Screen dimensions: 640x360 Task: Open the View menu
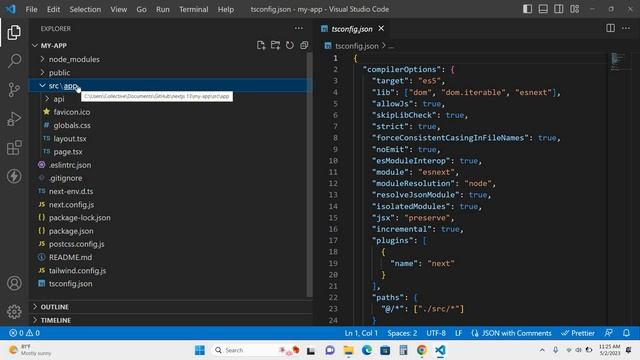coord(118,9)
